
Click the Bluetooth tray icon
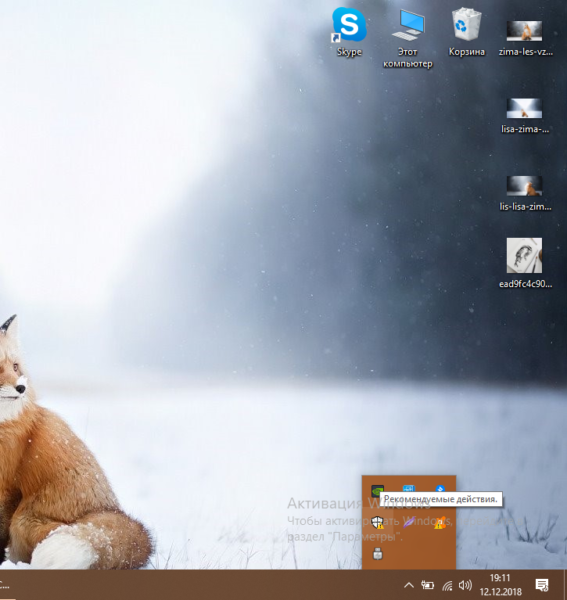point(440,489)
